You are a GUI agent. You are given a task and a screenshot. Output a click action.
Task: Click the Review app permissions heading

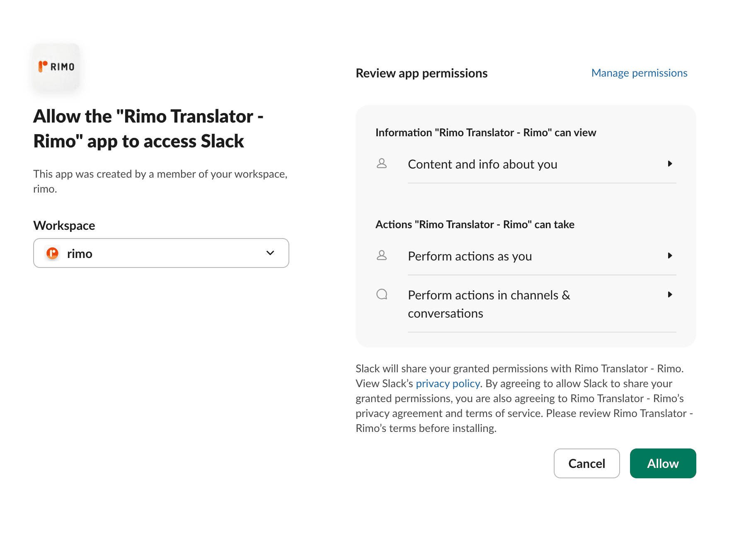[x=421, y=73]
